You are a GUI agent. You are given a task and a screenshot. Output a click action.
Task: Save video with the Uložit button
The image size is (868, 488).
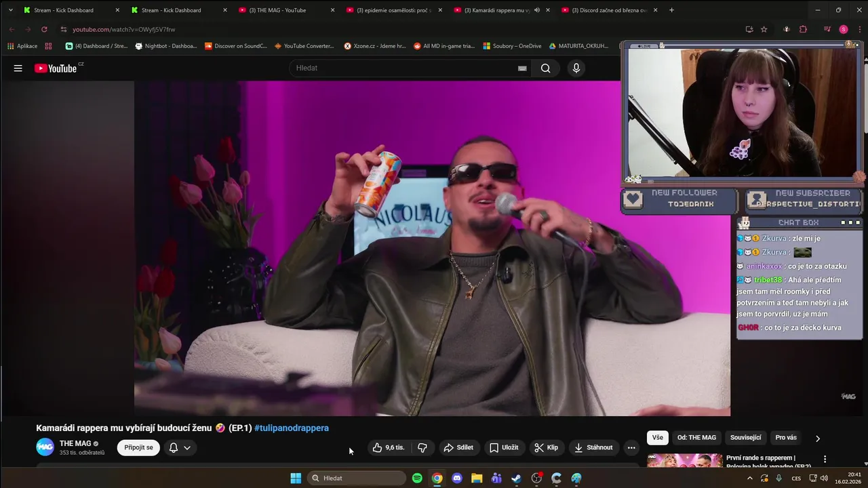click(x=504, y=447)
